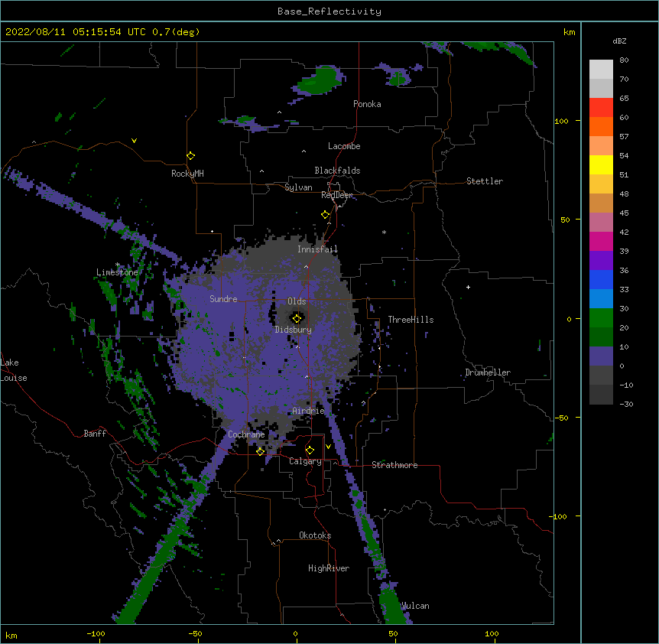Click the white asterisk marker above Limestone
659x644 pixels.
(117, 265)
